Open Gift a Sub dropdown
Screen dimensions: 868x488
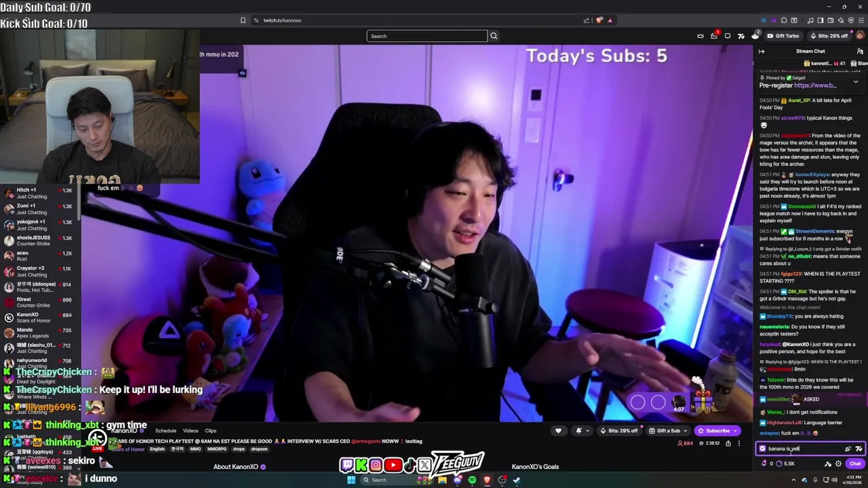667,430
